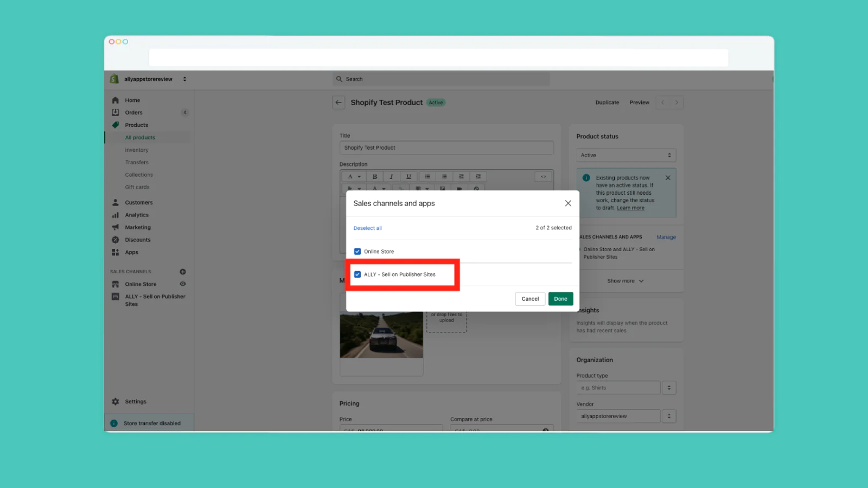Open ALLY - Sell on Publisher Sites channel

pos(155,300)
